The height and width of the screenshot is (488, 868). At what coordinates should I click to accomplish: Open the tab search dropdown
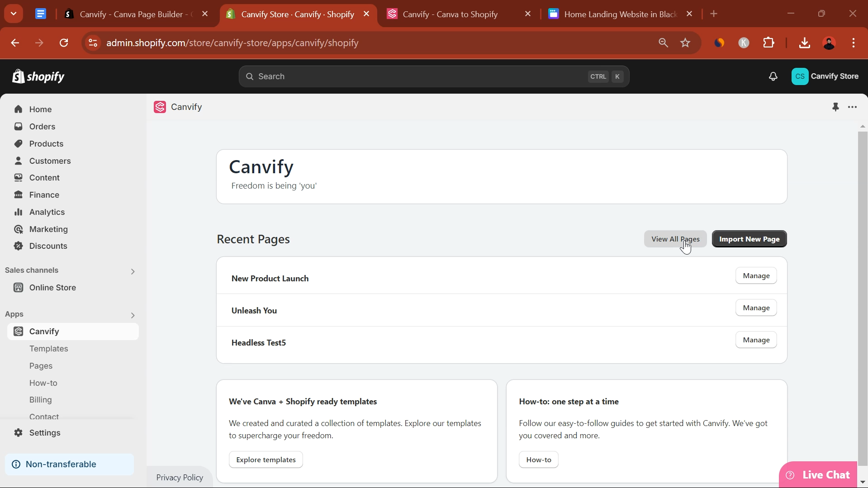click(x=14, y=14)
